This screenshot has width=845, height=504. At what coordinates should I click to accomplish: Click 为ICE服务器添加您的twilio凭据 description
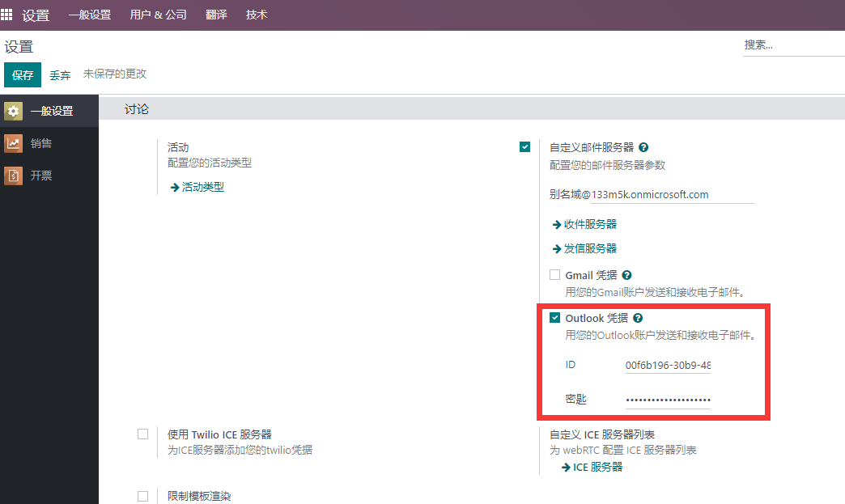click(240, 450)
